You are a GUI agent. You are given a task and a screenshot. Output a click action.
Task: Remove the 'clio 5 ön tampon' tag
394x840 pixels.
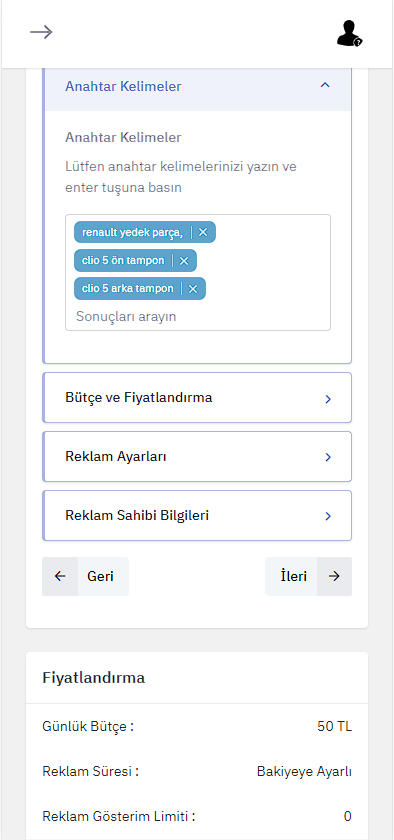coord(184,260)
